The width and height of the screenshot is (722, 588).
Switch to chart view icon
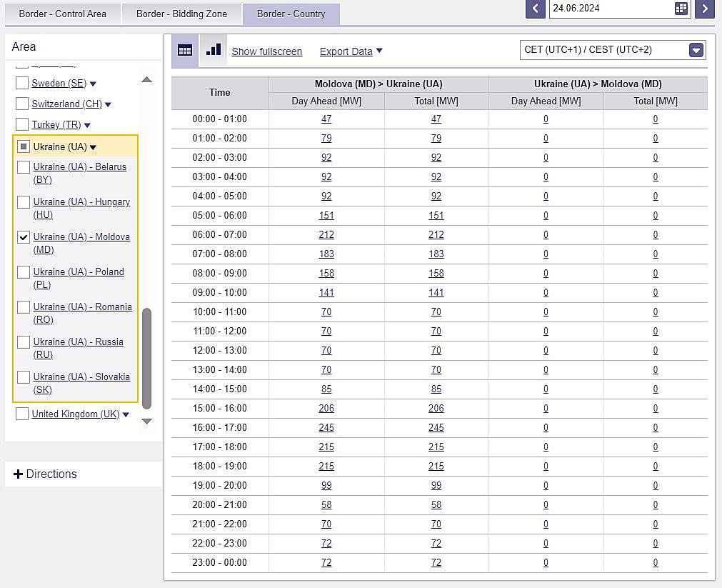tap(213, 50)
